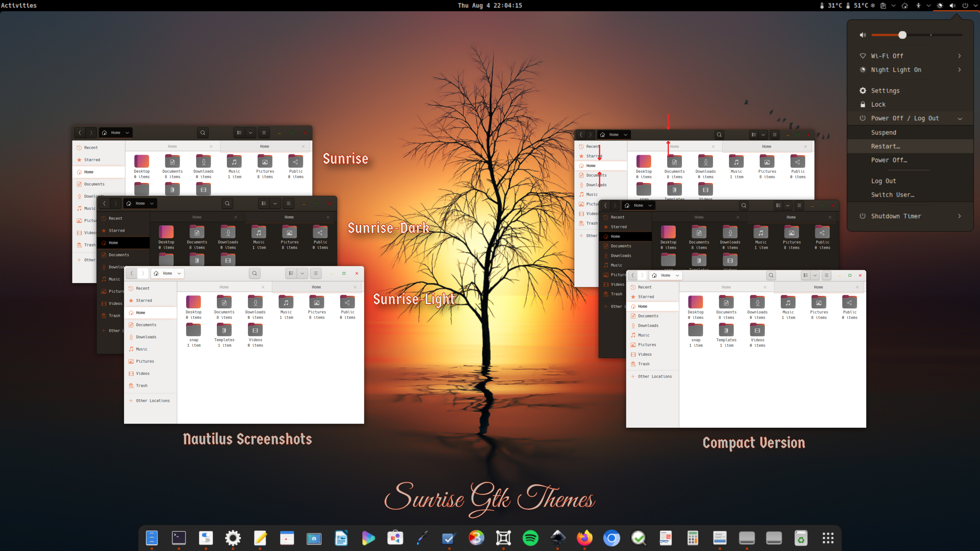Launch the Screenshot camera app in the dock
The width and height of the screenshot is (980, 551).
314,538
